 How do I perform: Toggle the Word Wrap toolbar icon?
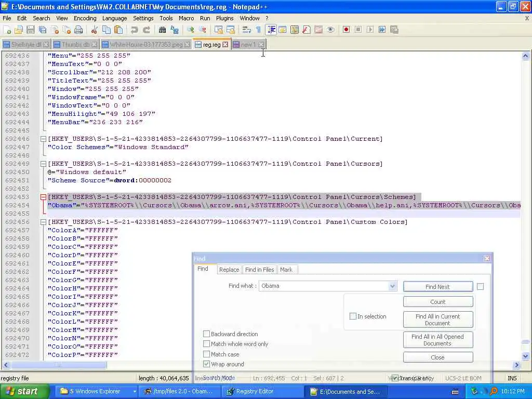coord(247,30)
